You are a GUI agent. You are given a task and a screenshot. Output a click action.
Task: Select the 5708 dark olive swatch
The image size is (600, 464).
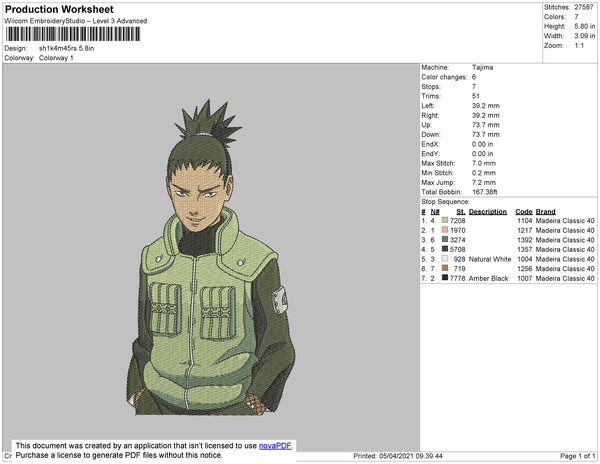(x=445, y=249)
